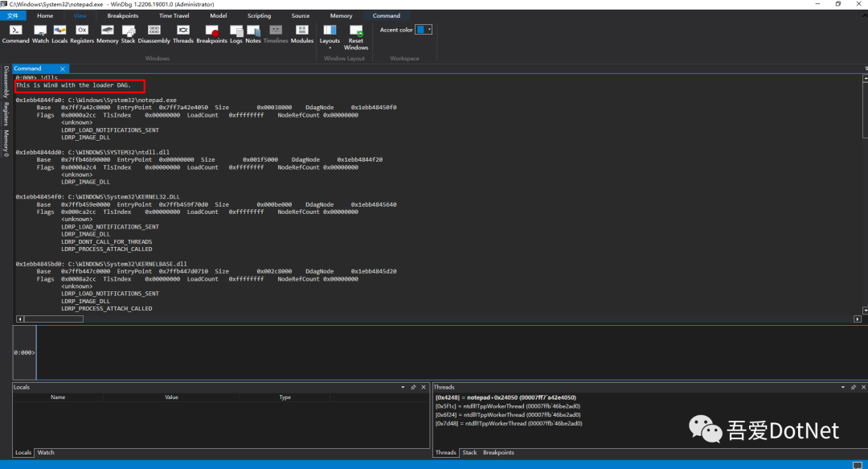Image resolution: width=868 pixels, height=469 pixels.
Task: Open the Layouts dropdown in the ribbon
Action: point(330,36)
